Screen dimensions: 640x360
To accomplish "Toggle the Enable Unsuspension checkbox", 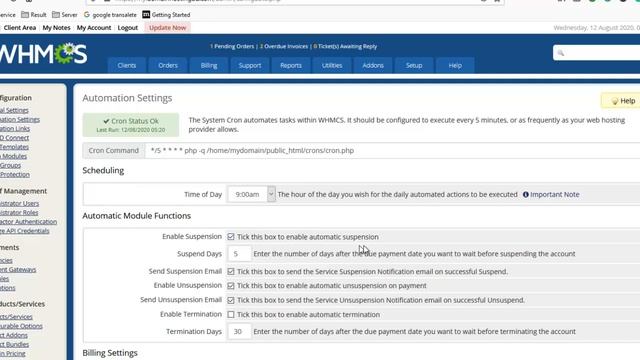I will point(231,286).
